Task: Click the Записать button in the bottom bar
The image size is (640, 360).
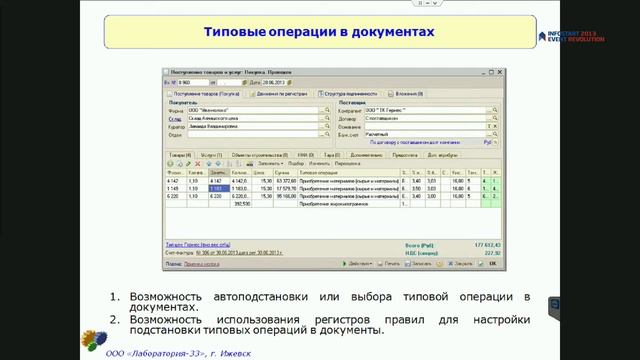Action: click(x=418, y=264)
